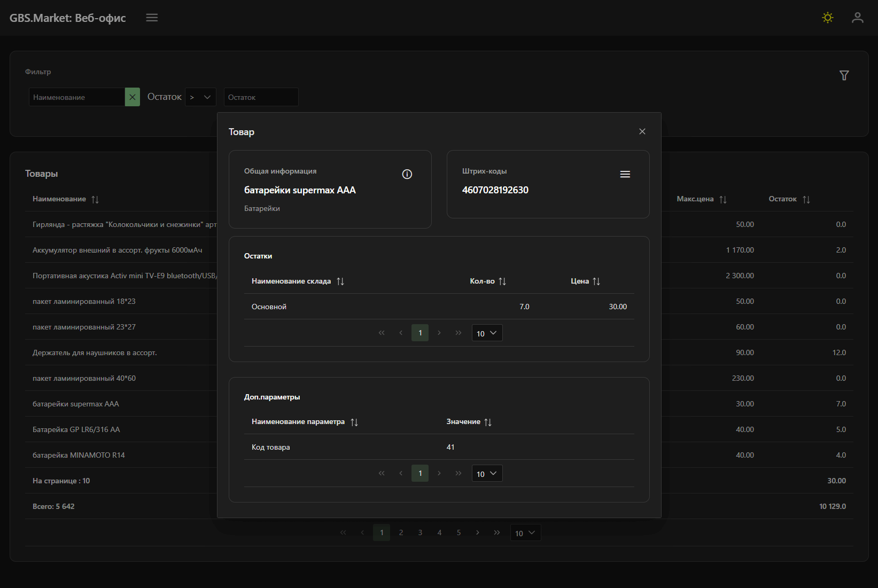Click the filter funnel icon
Screen dimensions: 878x588
tap(844, 75)
